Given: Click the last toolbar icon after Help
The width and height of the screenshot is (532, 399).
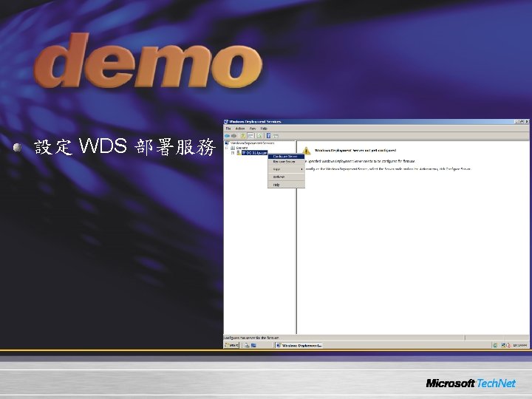Looking at the screenshot, I should tap(276, 136).
